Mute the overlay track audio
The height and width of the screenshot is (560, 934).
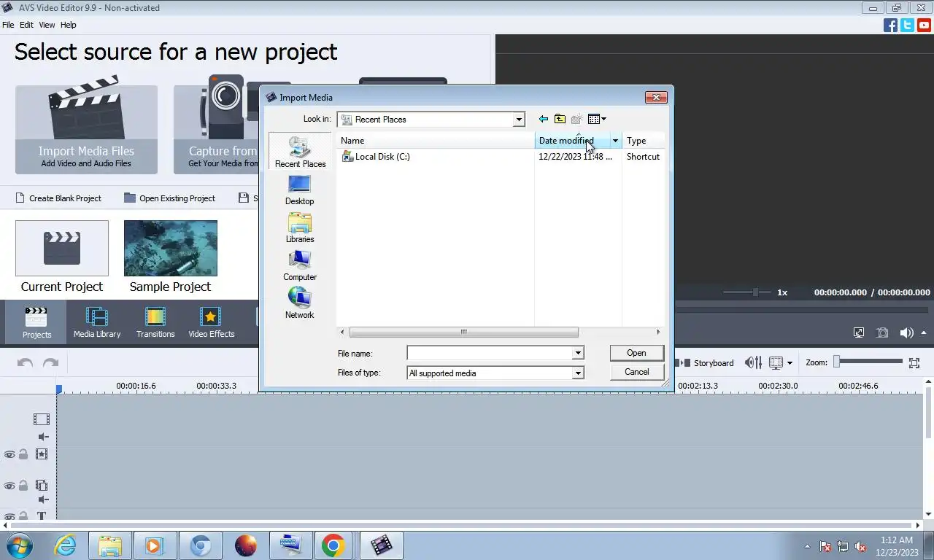tap(43, 499)
